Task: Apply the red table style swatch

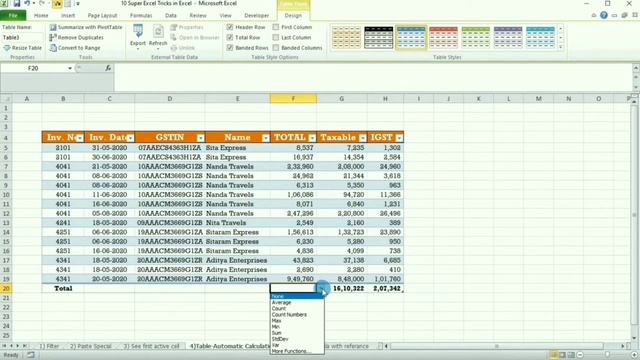Action: pos(443,37)
